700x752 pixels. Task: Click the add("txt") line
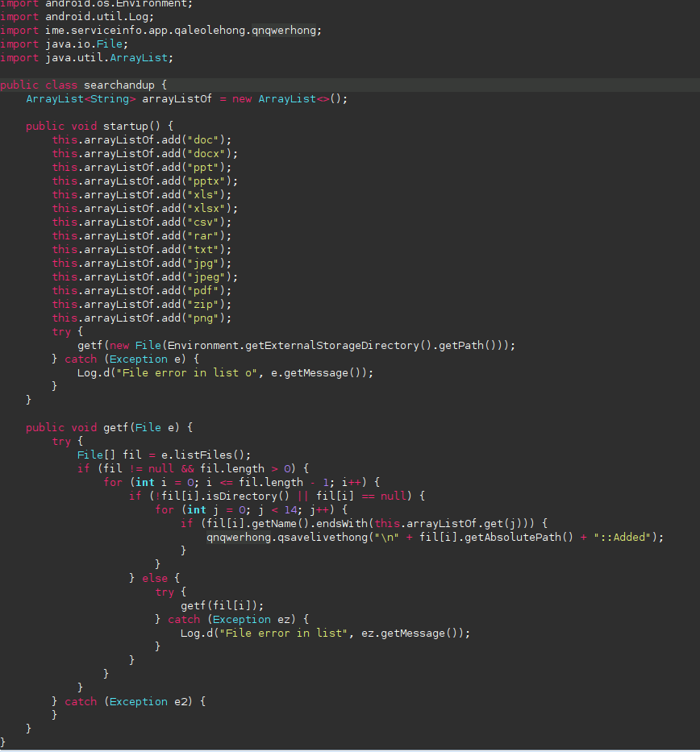142,250
